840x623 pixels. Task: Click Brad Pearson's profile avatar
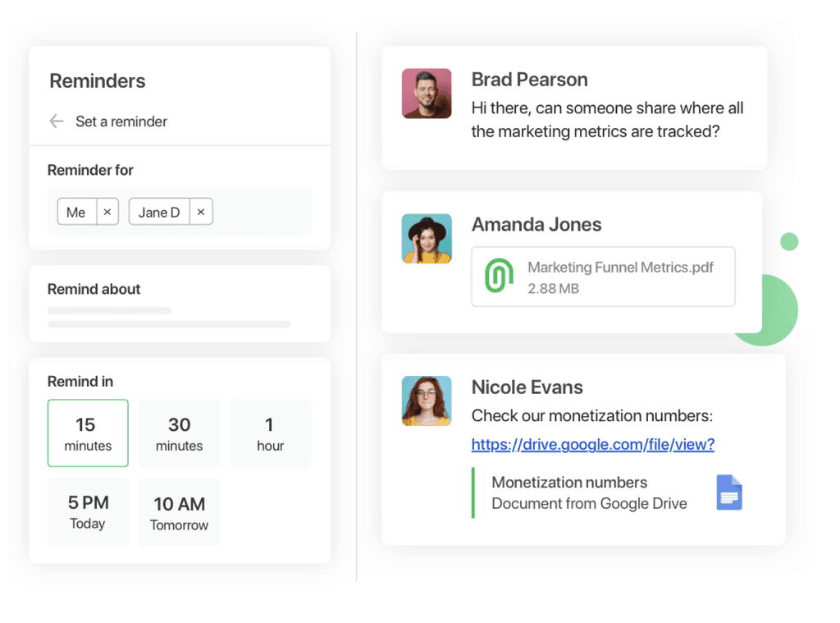coord(427,93)
